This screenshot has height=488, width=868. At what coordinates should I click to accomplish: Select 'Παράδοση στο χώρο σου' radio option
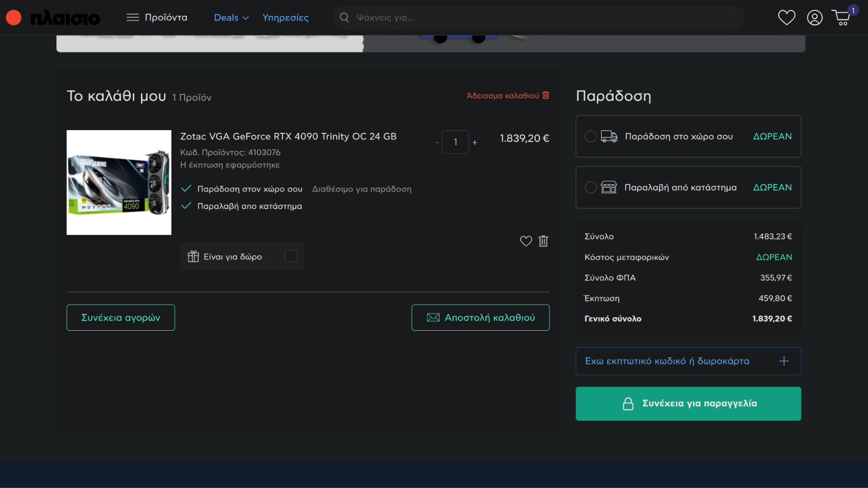591,137
